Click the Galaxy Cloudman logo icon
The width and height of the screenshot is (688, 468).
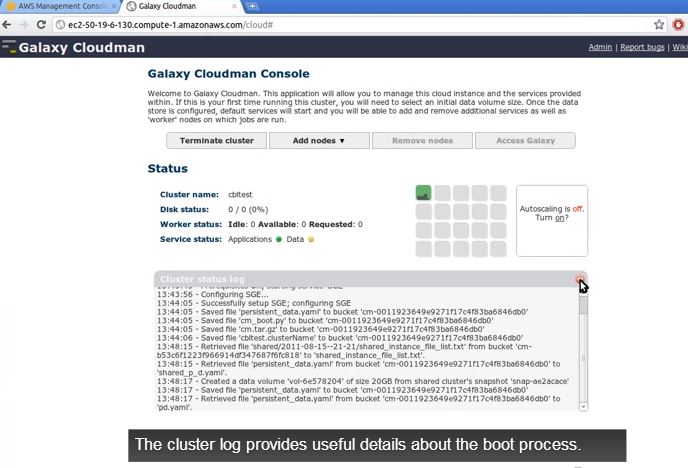[9, 47]
